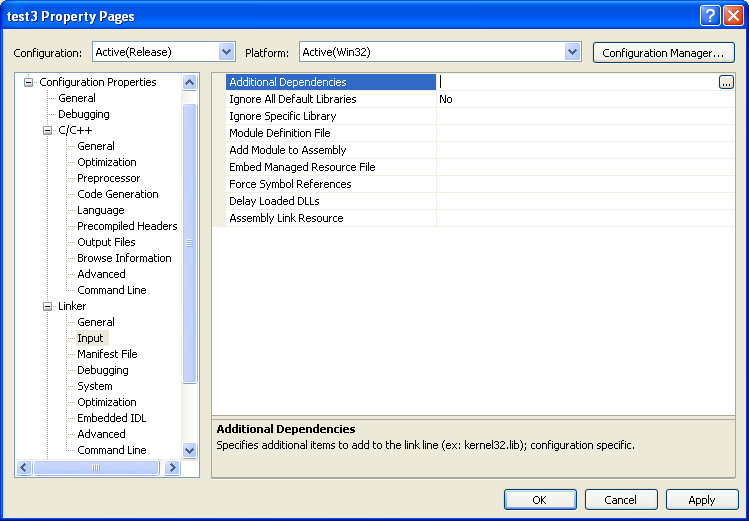Image resolution: width=749 pixels, height=521 pixels.
Task: Cancel the property pages dialog
Action: pos(620,500)
